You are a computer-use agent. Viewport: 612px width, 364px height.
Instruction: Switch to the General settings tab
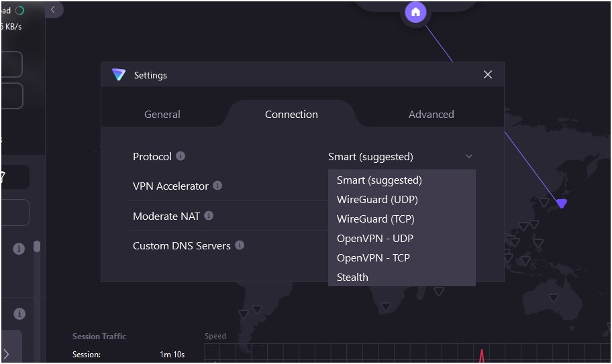162,114
